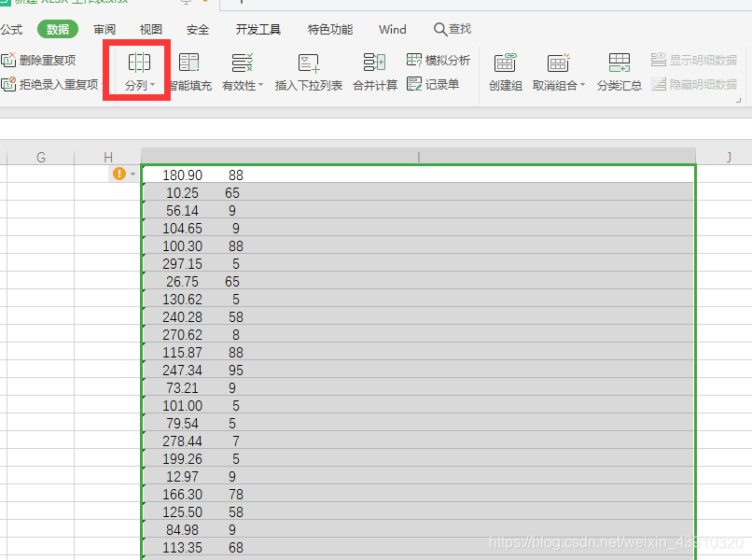Viewport: 752px width, 560px height.
Task: Open the outline group dialog launcher
Action: (739, 100)
